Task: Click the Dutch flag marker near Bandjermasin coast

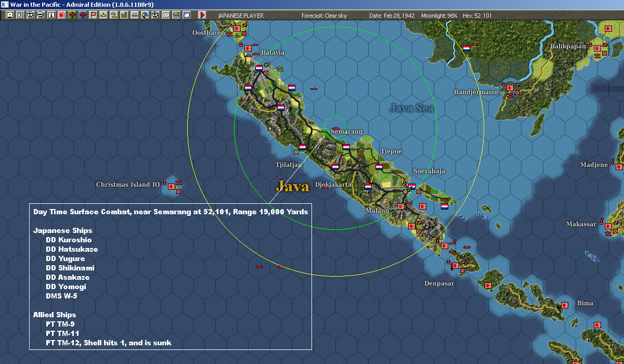Action: click(466, 48)
